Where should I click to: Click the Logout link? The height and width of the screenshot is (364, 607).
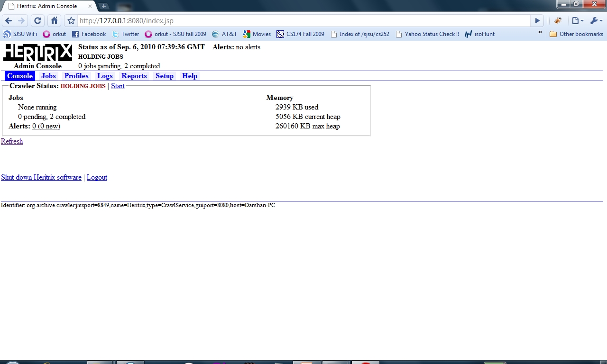tap(97, 177)
